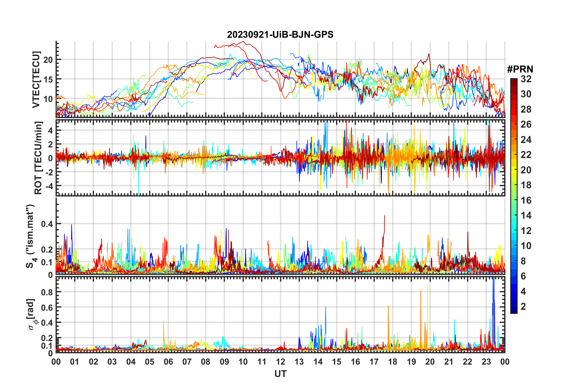Click the x-axis tick label 18
The width and height of the screenshot is (561, 392).
[393, 362]
